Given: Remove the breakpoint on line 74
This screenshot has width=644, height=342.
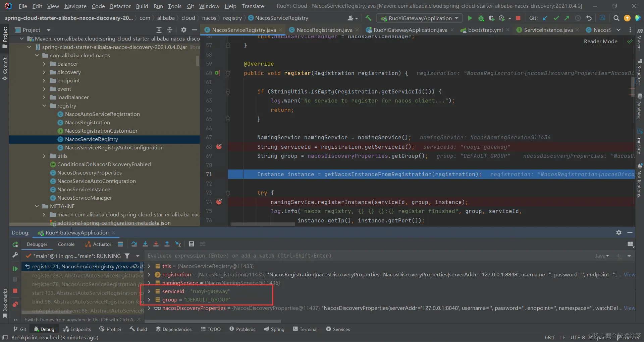Looking at the screenshot, I should pyautogui.click(x=219, y=202).
